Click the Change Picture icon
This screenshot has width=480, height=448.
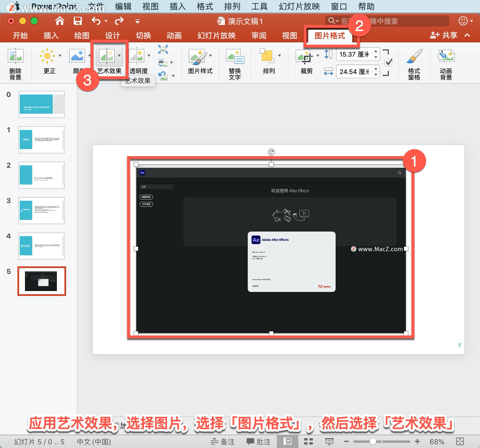[x=163, y=62]
